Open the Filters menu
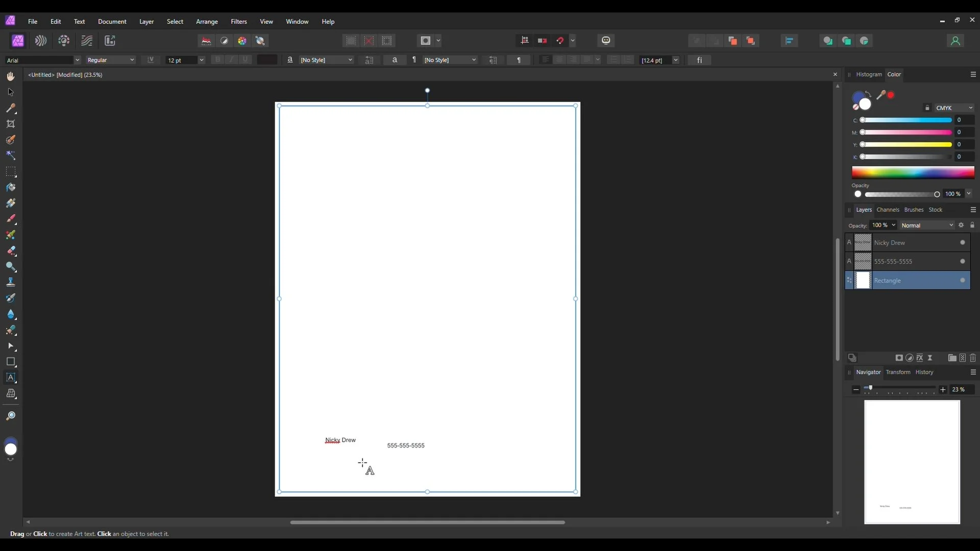This screenshot has width=980, height=551. coord(238,21)
